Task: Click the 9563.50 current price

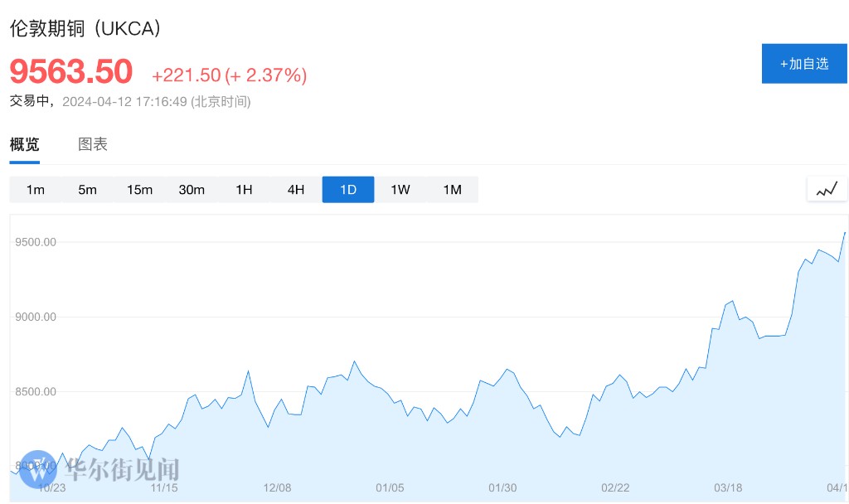Action: tap(71, 72)
